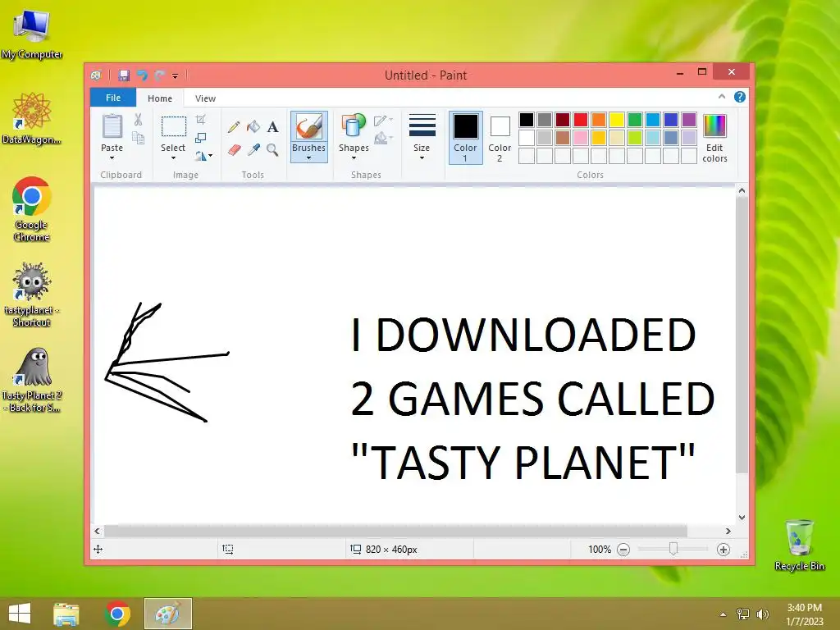The width and height of the screenshot is (840, 630).
Task: Show hidden tray icons arrow
Action: tap(724, 614)
